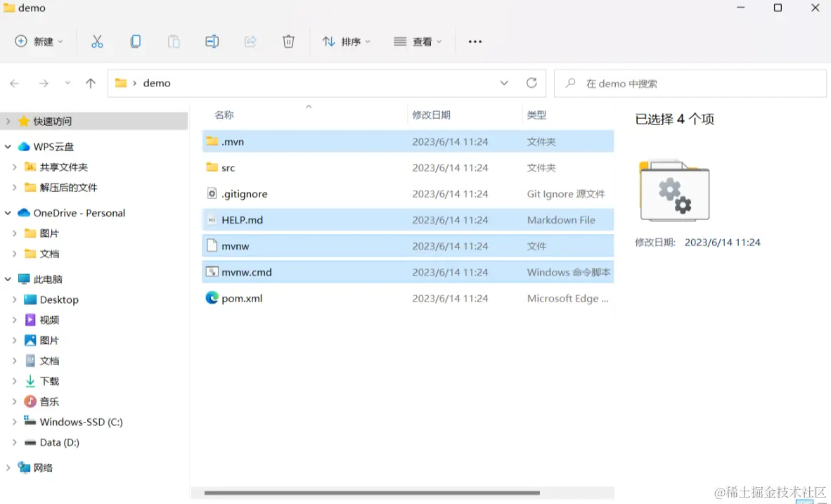831x504 pixels.
Task: Click the search demo input field
Action: [690, 83]
